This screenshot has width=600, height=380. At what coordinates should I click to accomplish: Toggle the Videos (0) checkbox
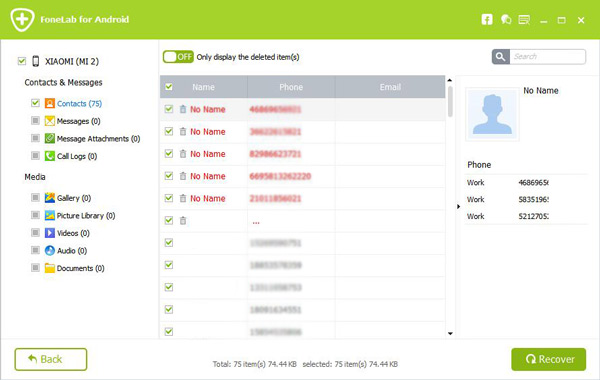point(35,232)
